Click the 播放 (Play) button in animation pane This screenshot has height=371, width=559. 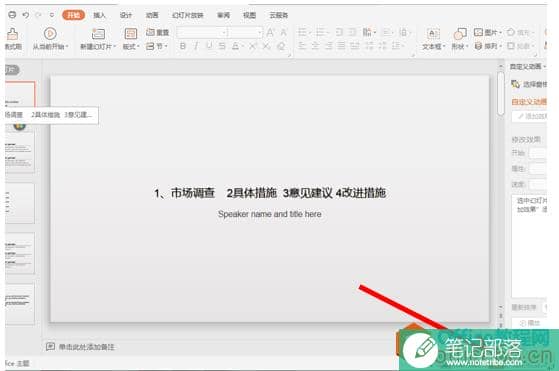click(x=530, y=323)
